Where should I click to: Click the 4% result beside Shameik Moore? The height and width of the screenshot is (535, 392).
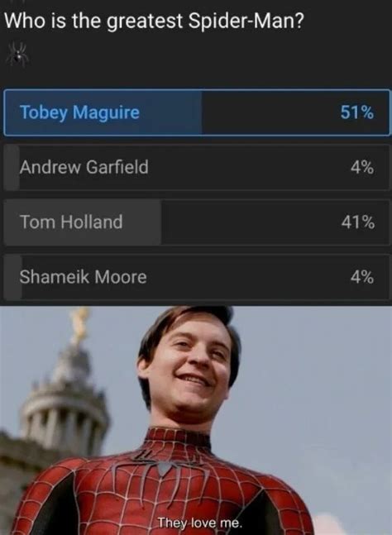point(362,277)
